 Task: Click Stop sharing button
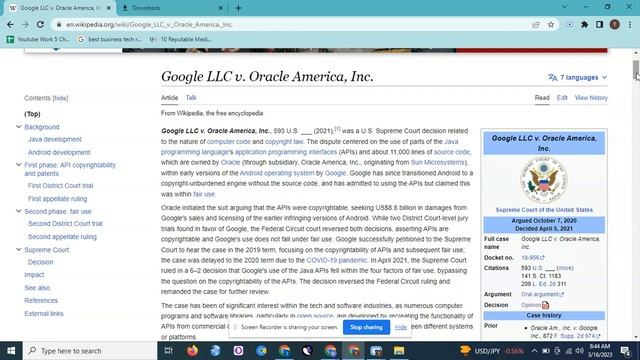(x=366, y=327)
